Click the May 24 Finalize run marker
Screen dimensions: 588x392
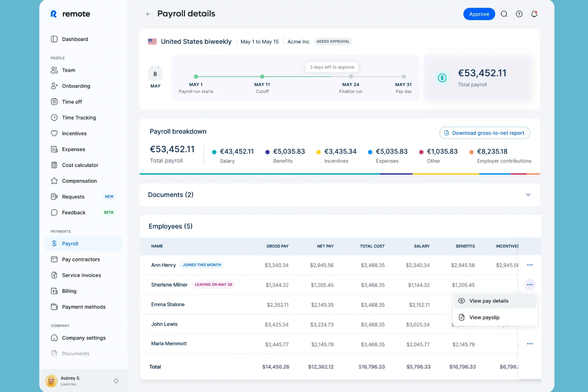pyautogui.click(x=350, y=77)
